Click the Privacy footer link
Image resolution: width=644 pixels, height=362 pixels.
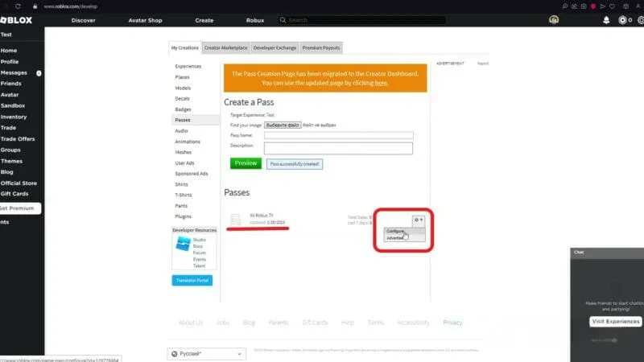[452, 323]
